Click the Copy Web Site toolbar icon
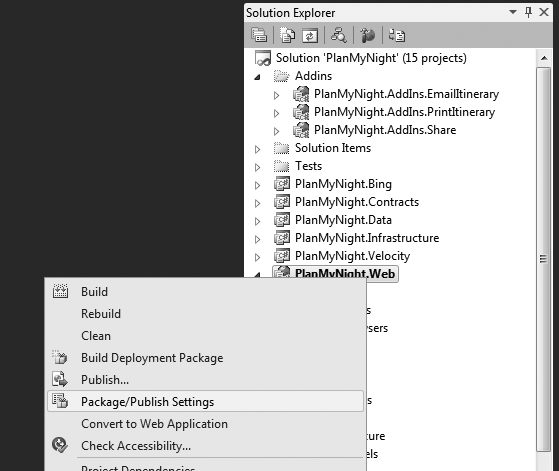559x471 pixels. click(397, 35)
